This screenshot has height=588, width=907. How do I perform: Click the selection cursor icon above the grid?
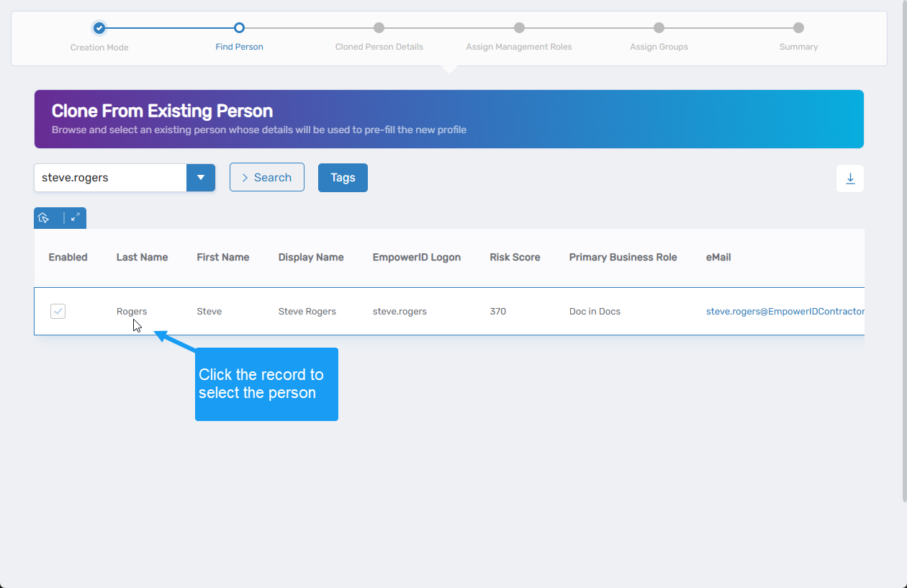(44, 218)
